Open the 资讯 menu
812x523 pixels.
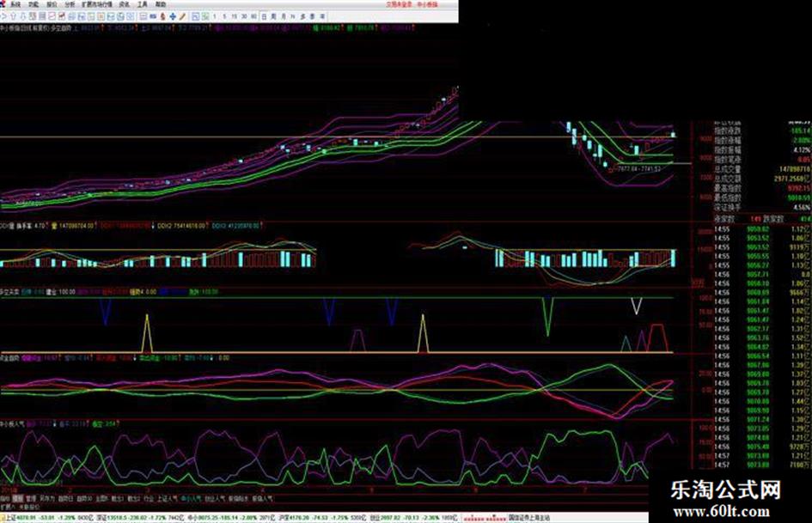[x=124, y=4]
